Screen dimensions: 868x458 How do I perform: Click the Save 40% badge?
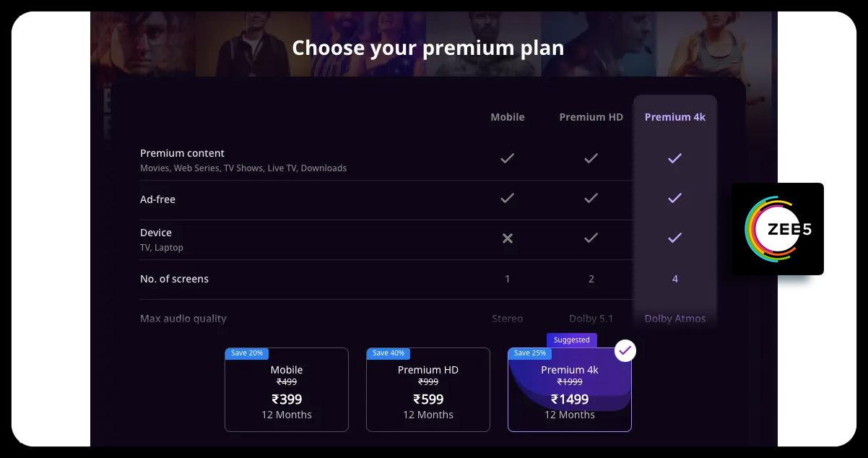[x=389, y=353]
